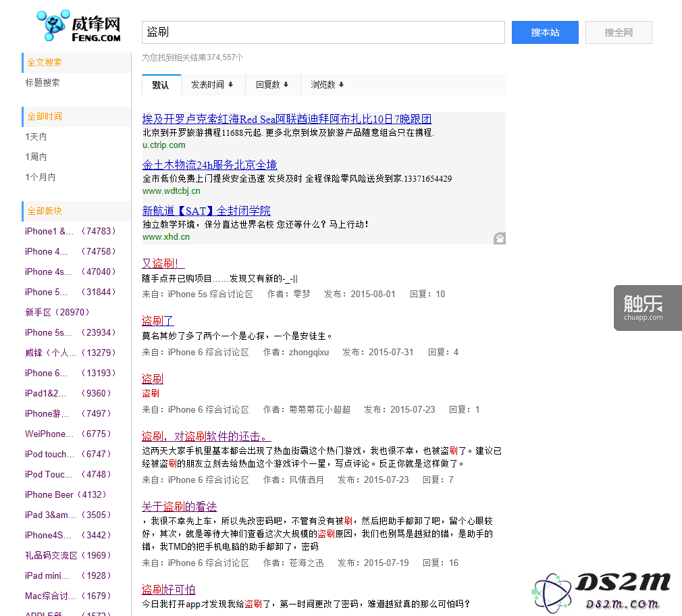Open the 埃及开罗卢克索红海 travel ad link

[286, 119]
